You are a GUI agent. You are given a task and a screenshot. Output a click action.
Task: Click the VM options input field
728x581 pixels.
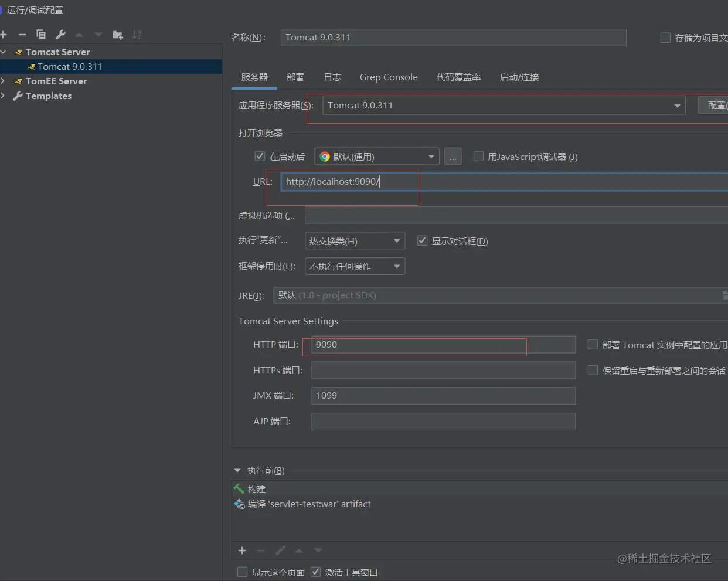516,216
